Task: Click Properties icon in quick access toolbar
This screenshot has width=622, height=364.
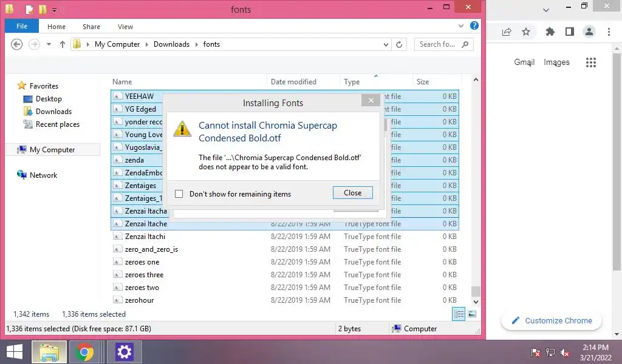Action: [29, 8]
